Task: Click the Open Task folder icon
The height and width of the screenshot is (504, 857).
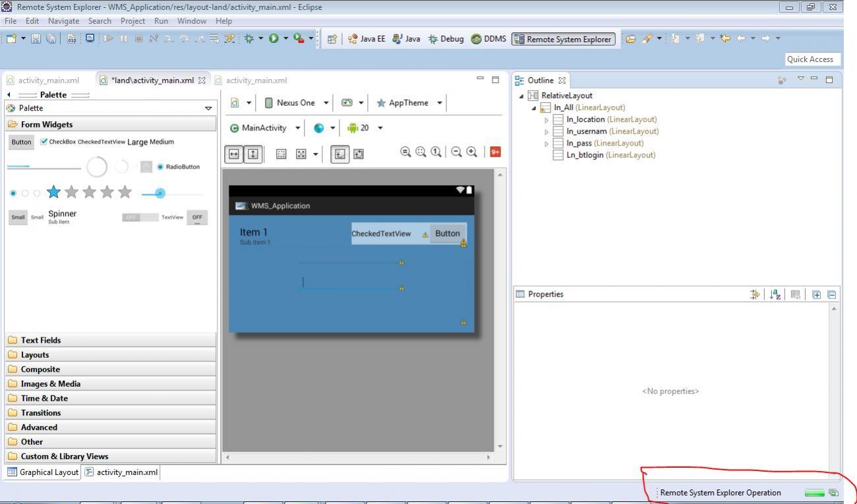Action: 631,39
